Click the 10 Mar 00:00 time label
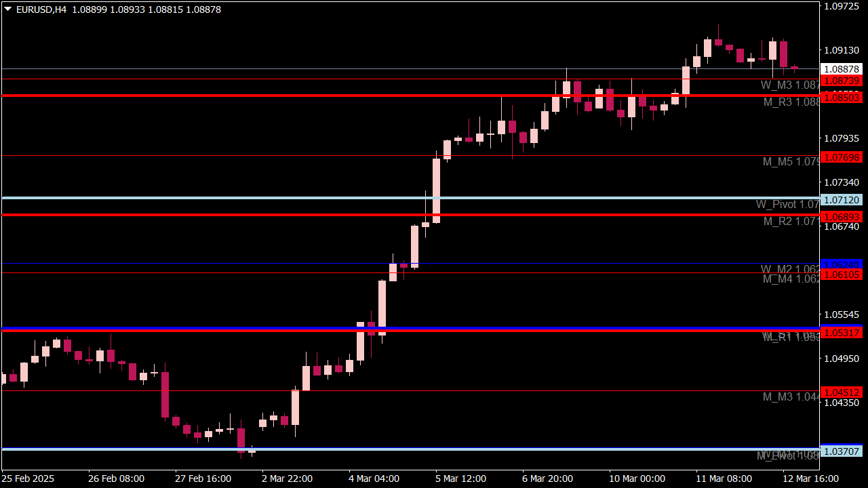This screenshot has width=868, height=488. click(637, 479)
